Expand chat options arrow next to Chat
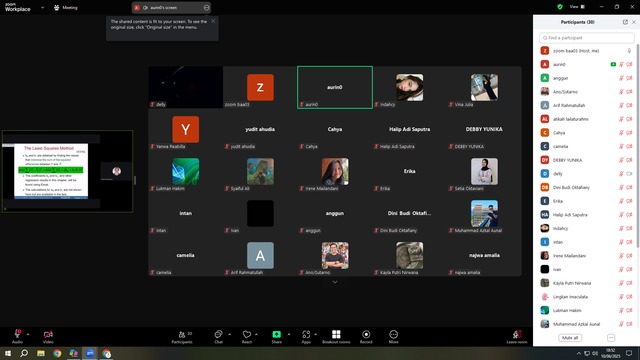Screen dimensions: 640x360 pos(229,334)
